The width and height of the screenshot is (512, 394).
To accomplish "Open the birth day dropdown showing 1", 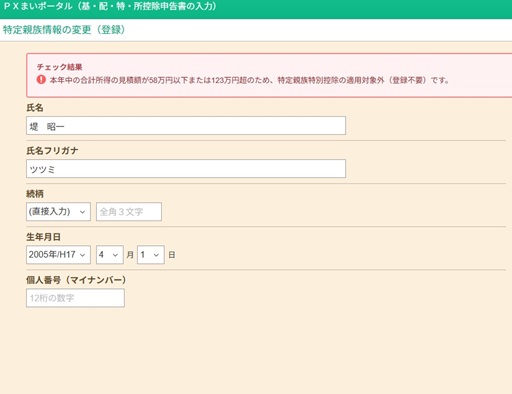I will tap(151, 255).
